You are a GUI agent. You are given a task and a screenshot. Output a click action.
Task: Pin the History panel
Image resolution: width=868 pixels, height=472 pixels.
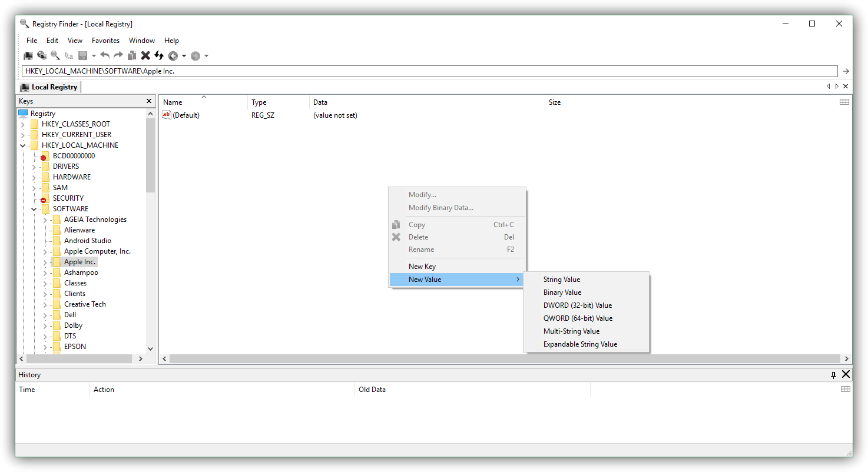833,375
